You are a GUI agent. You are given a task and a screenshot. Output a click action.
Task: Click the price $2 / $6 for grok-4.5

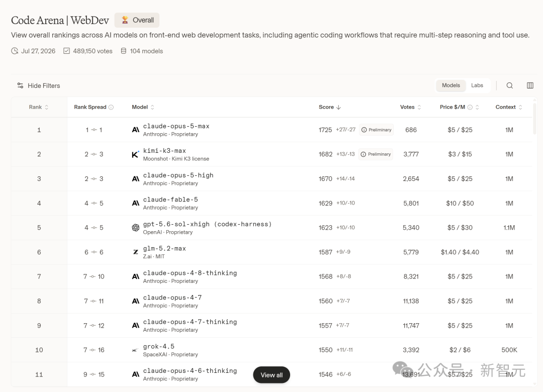(x=460, y=350)
